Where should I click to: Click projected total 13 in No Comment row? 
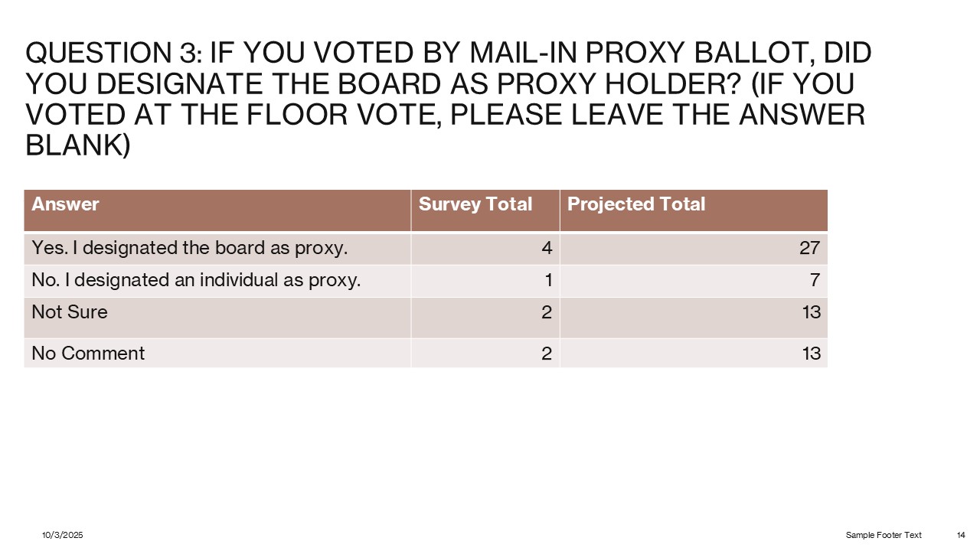tap(811, 353)
